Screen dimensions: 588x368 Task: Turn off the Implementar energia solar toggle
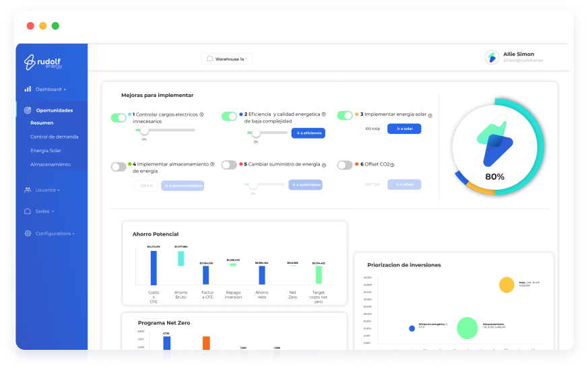click(x=345, y=115)
